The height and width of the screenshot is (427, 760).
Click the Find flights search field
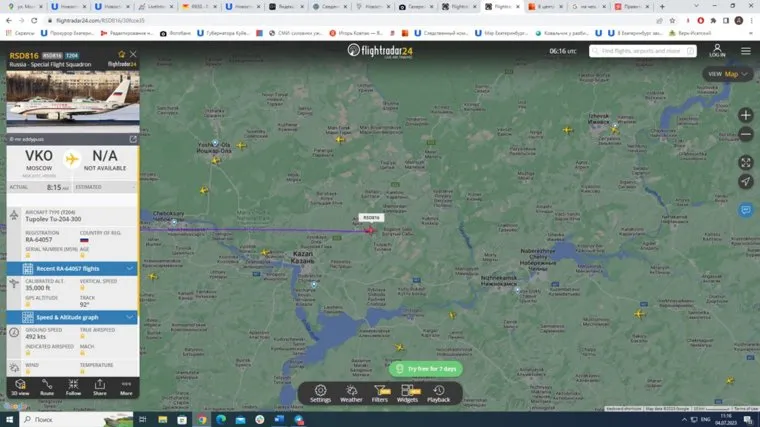[640, 50]
